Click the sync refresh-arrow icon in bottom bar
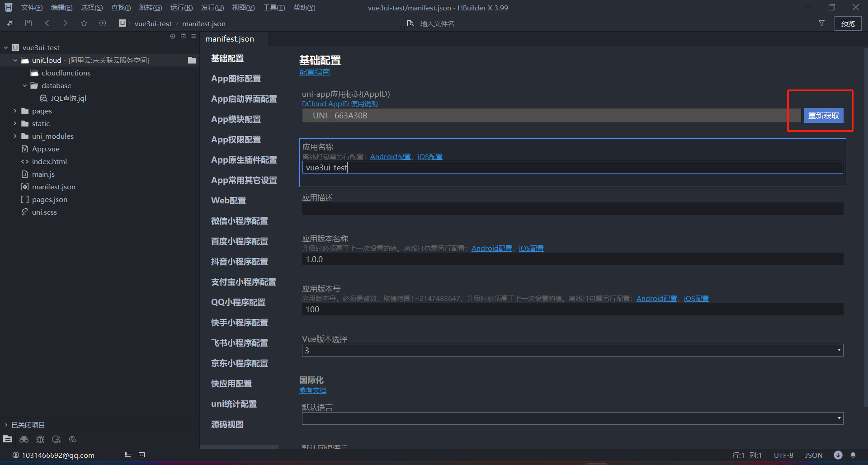Image resolution: width=868 pixels, height=465 pixels. coord(57,439)
